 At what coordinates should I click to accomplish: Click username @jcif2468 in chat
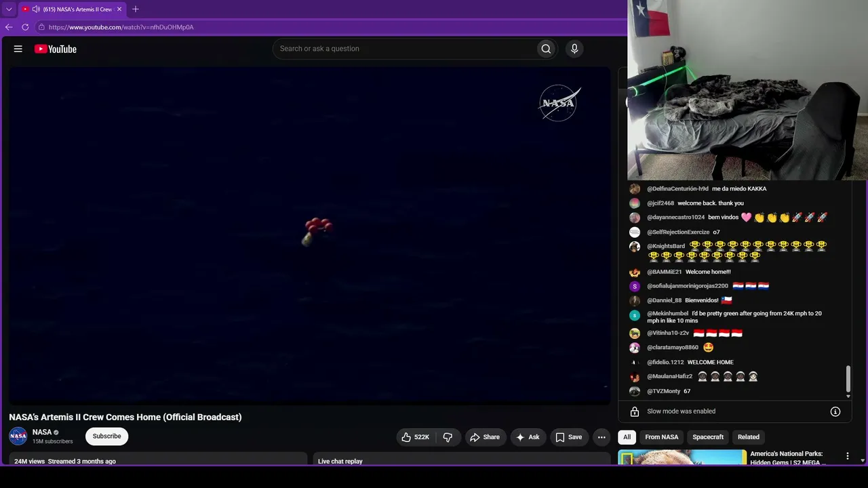(x=660, y=203)
